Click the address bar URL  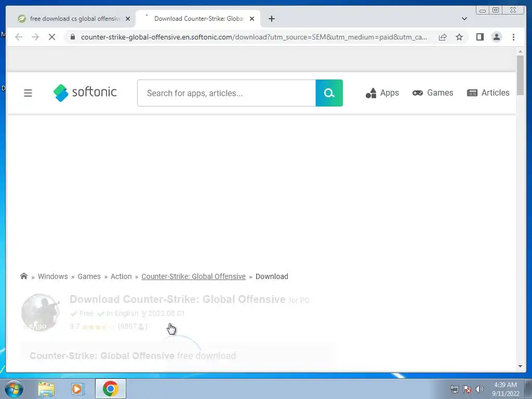point(254,37)
